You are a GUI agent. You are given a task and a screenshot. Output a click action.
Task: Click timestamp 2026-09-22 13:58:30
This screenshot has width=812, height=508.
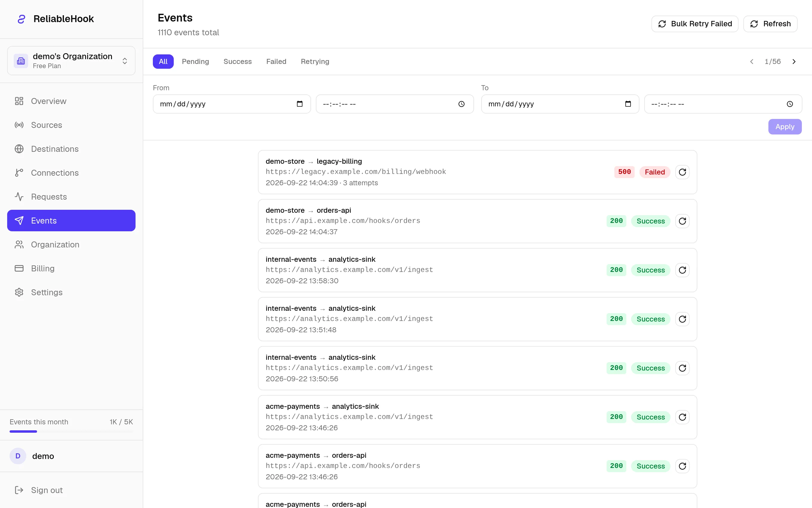302,281
